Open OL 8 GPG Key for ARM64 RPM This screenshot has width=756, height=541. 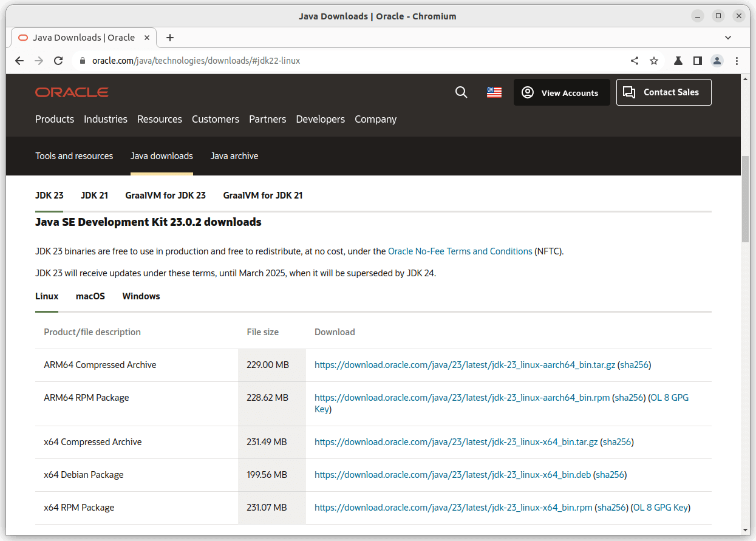pyautogui.click(x=670, y=398)
